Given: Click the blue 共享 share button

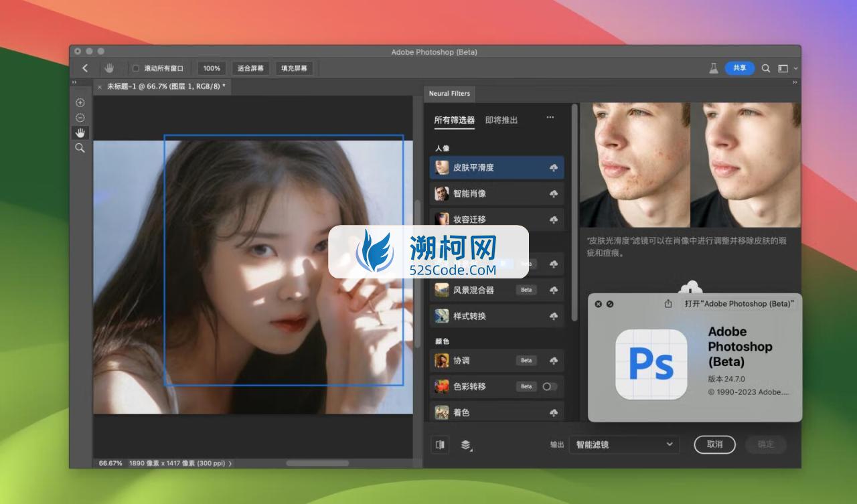Looking at the screenshot, I should [x=739, y=68].
